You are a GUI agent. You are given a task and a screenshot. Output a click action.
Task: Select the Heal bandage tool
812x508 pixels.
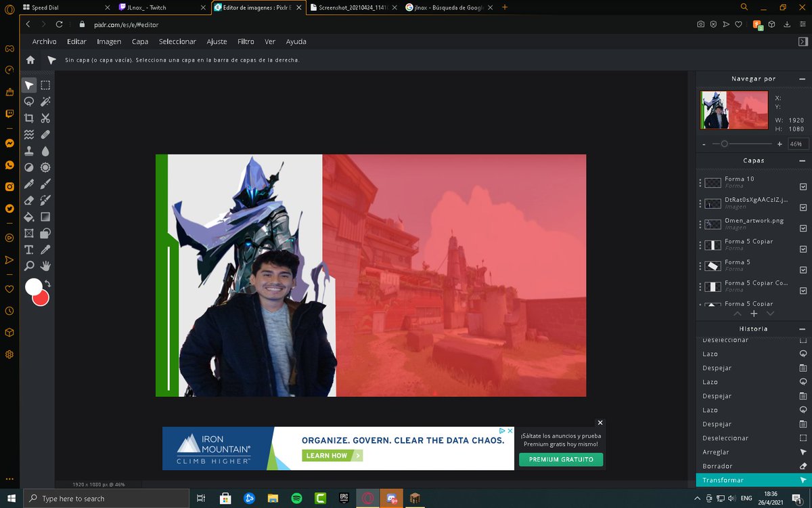click(45, 134)
